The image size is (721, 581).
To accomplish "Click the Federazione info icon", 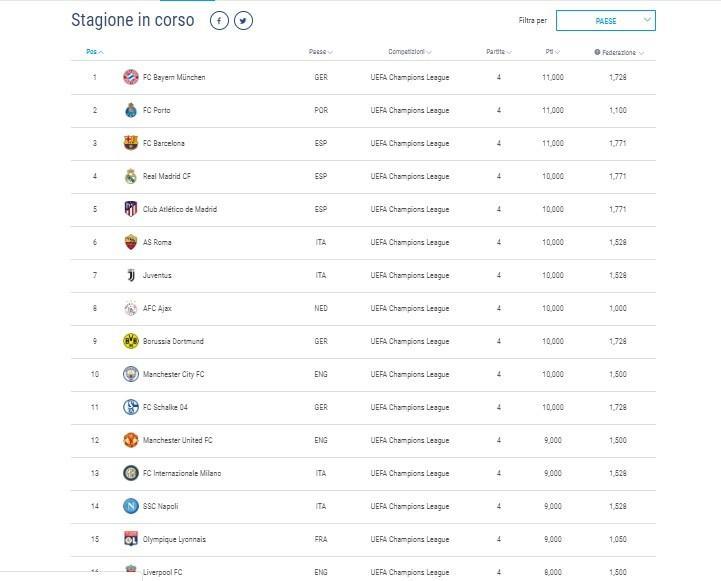I will click(597, 52).
